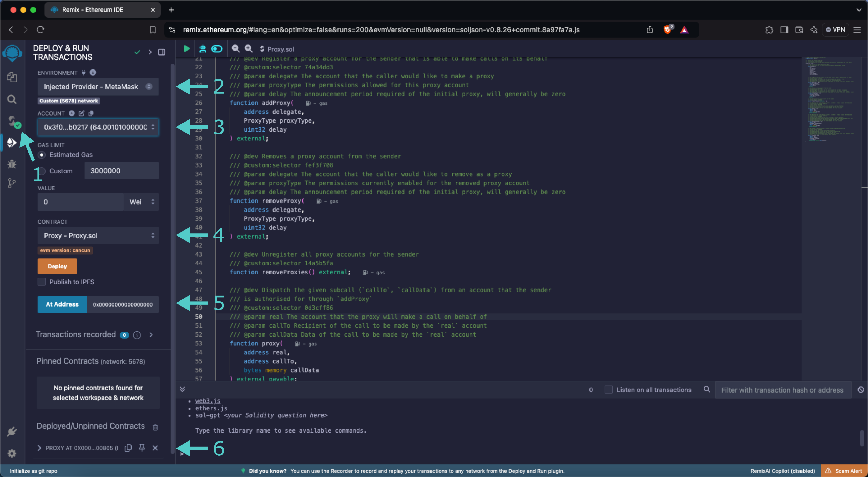
Task: Open the Account selection dropdown
Action: 98,127
